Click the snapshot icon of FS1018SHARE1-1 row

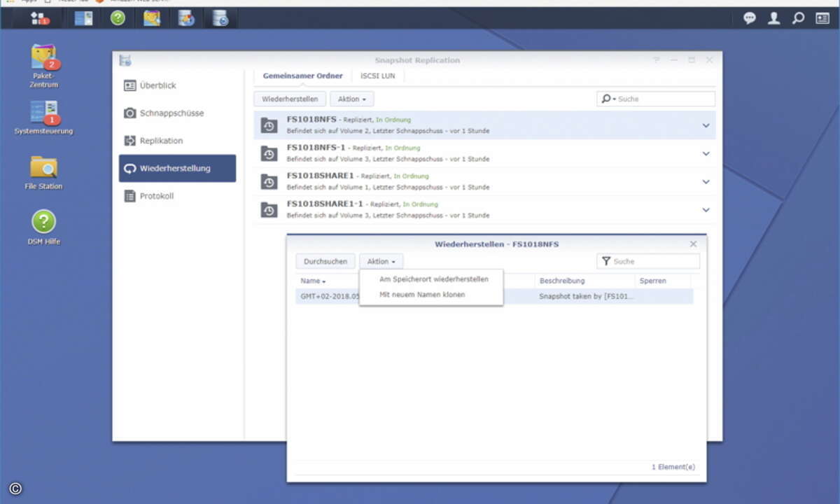coord(269,209)
